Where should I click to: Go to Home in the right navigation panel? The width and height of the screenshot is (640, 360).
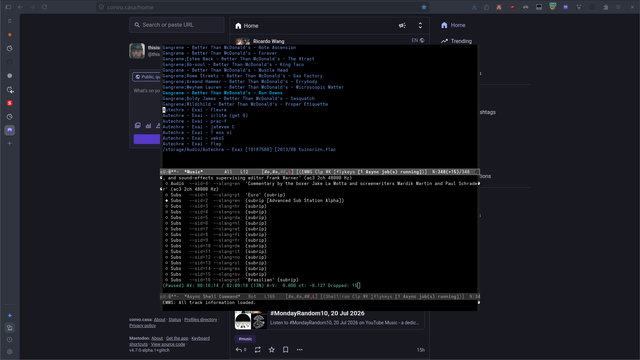click(x=453, y=25)
